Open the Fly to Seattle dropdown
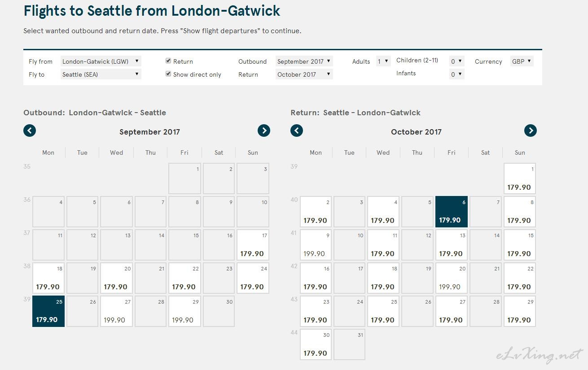 coord(101,74)
